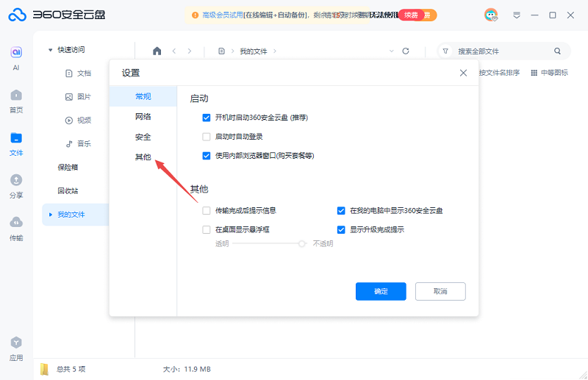The image size is (588, 380).
Task: Switch to the 安全 settings tab
Action: coord(143,137)
